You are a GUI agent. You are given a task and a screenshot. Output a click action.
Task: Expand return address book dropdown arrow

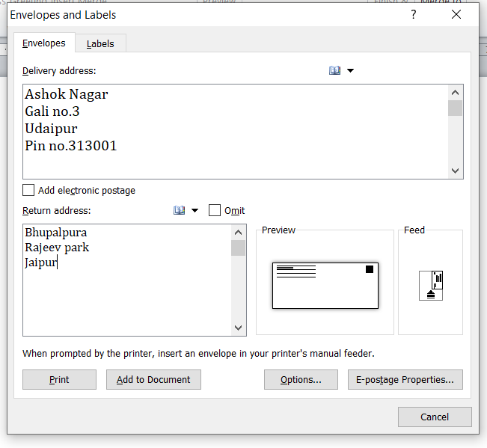pos(195,211)
